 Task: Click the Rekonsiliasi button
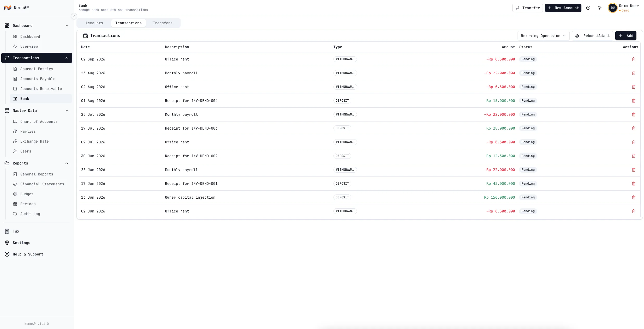[x=592, y=36]
